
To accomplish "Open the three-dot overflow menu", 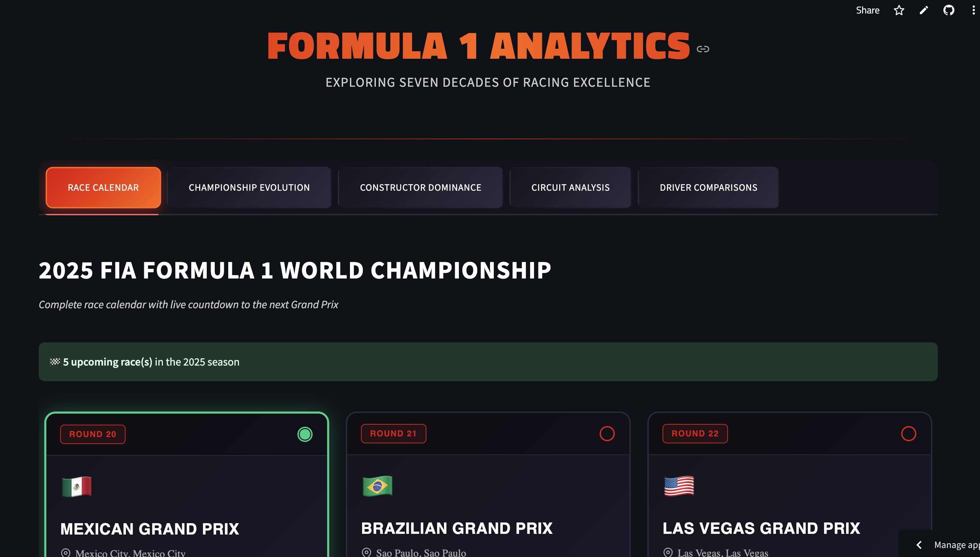I will 973,10.
